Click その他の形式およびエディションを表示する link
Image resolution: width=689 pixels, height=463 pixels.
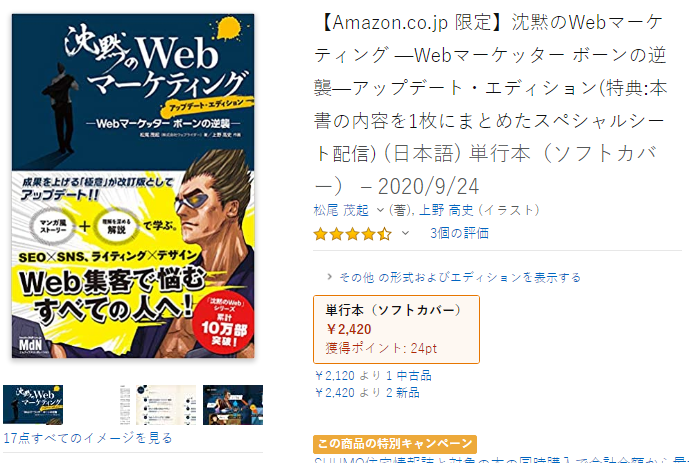pos(460,277)
